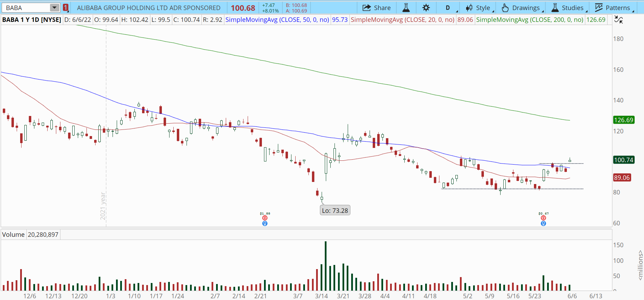Click the 5/23 date axis label
This screenshot has height=300, width=644.
[x=535, y=296]
